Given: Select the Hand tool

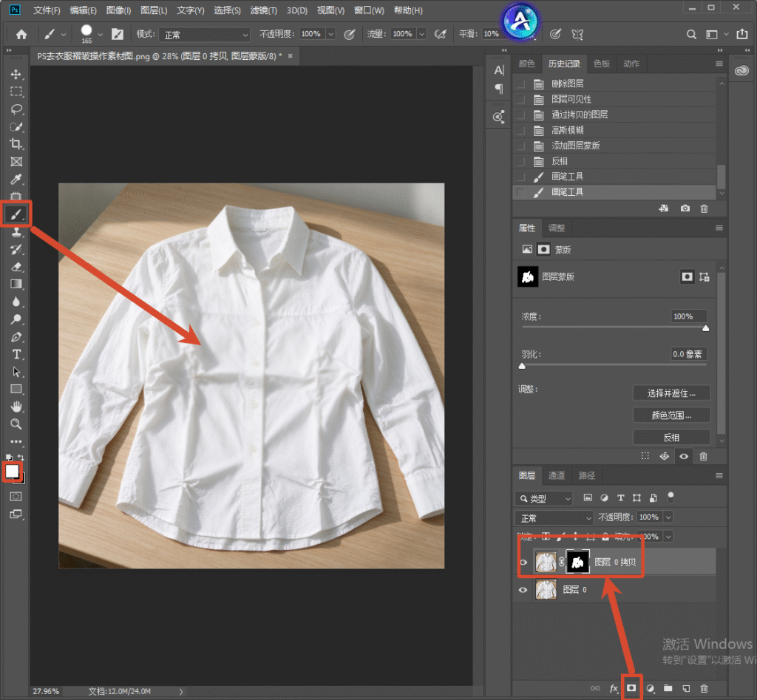Looking at the screenshot, I should coord(16,407).
